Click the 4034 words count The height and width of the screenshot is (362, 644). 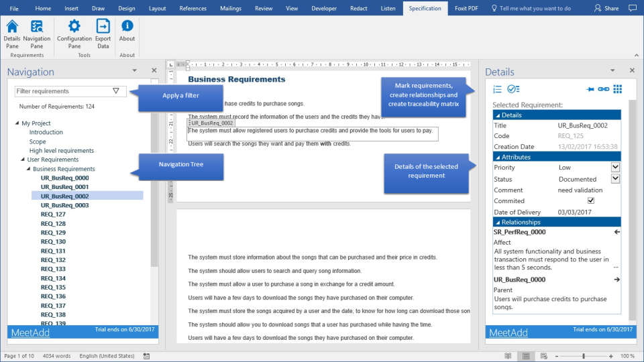56,356
